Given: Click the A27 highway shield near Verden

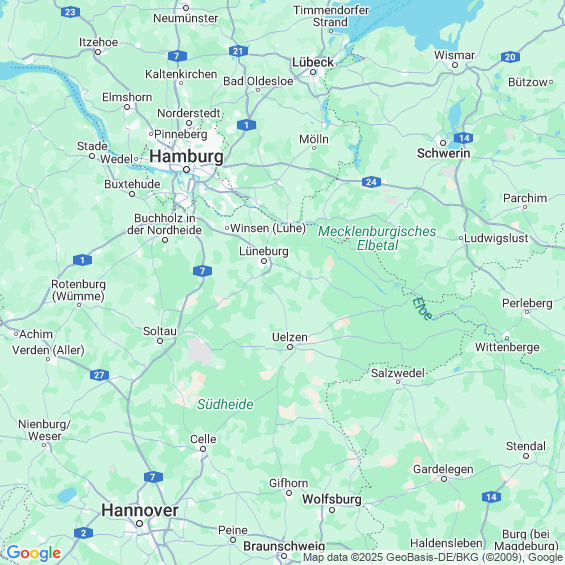Looking at the screenshot, I should pyautogui.click(x=99, y=375).
